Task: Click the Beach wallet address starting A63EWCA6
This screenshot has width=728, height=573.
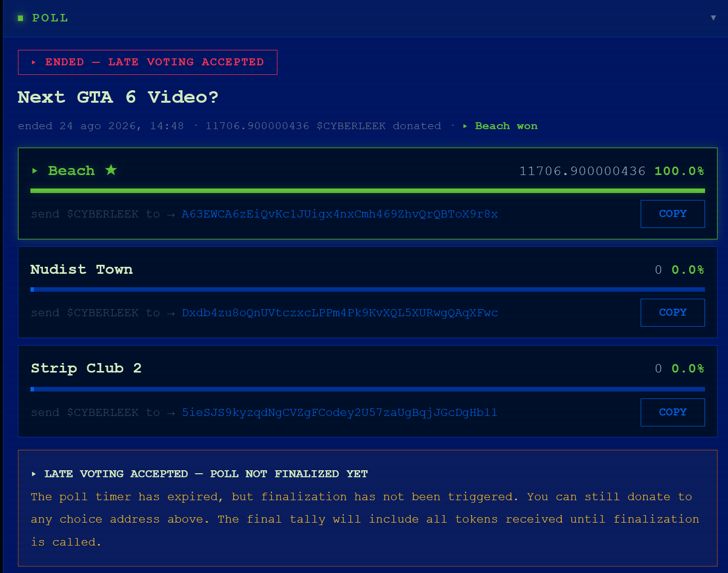Action: coord(339,214)
